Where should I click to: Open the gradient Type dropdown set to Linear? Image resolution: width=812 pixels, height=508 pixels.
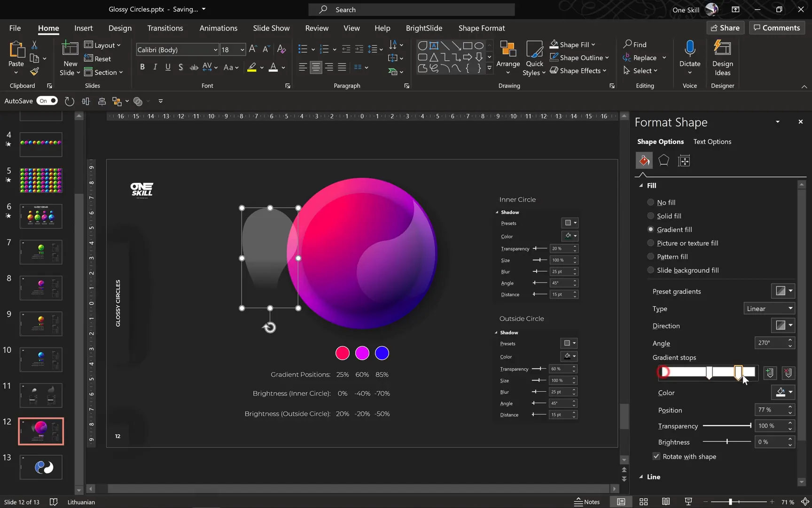coord(769,308)
